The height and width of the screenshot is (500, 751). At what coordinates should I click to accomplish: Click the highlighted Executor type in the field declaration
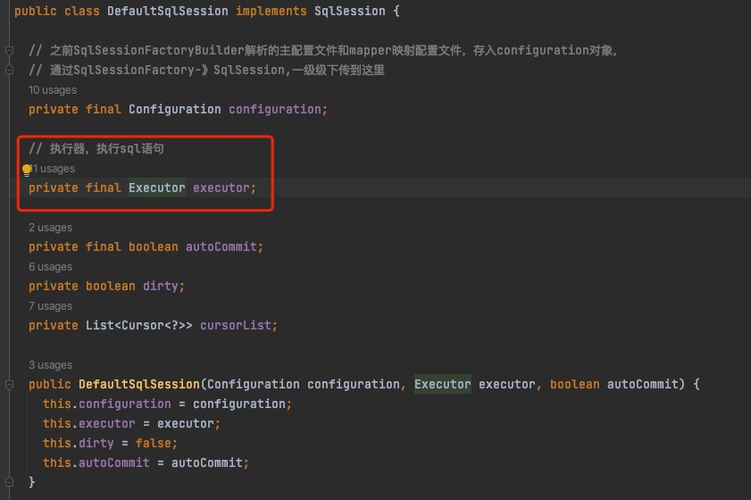point(157,188)
